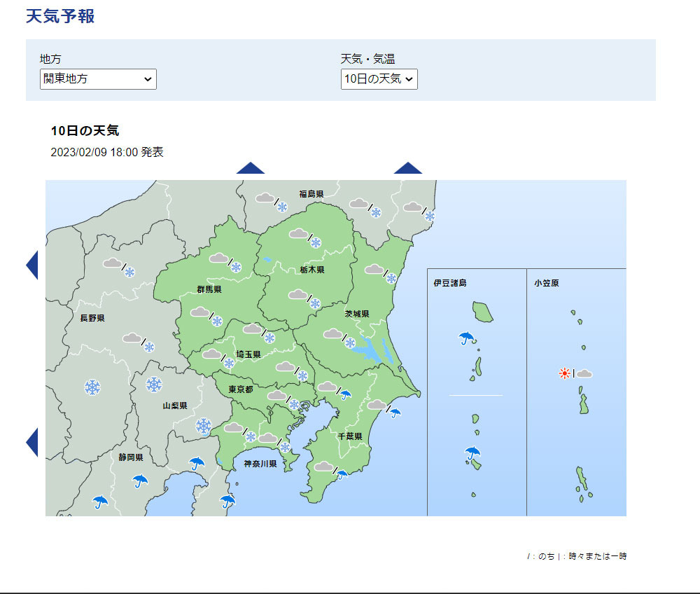Click the right upward map navigation arrow
The image size is (700, 594).
tap(408, 168)
